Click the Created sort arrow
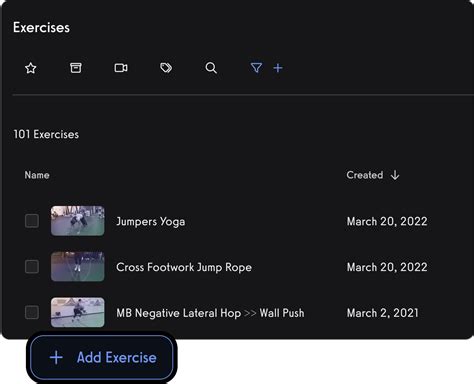Viewport: 474px width, 384px height. pos(395,175)
